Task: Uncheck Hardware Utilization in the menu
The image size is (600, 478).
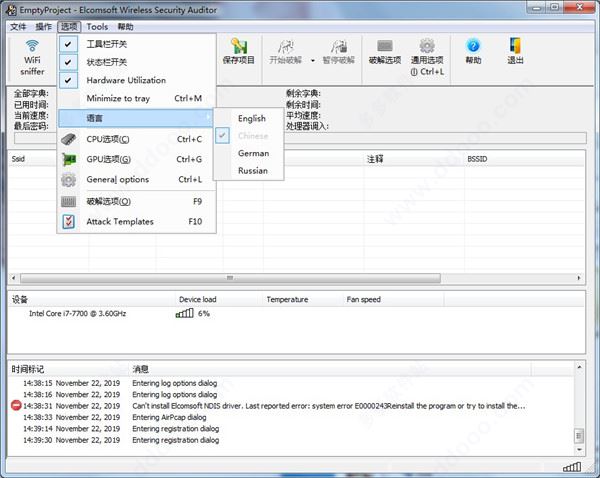Action: [x=125, y=80]
